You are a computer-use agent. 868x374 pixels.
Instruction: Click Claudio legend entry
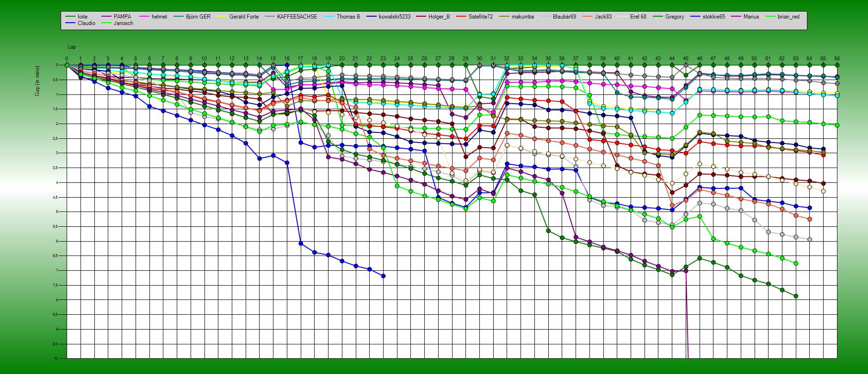pos(86,23)
